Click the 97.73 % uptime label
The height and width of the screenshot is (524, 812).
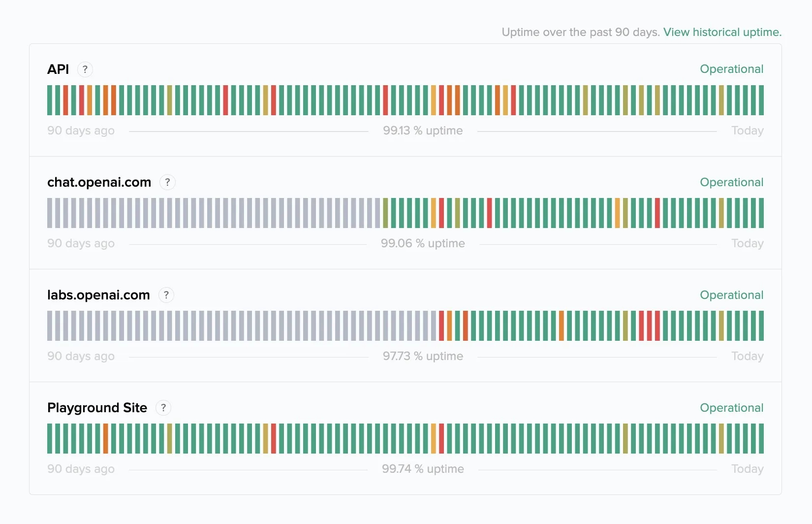423,356
